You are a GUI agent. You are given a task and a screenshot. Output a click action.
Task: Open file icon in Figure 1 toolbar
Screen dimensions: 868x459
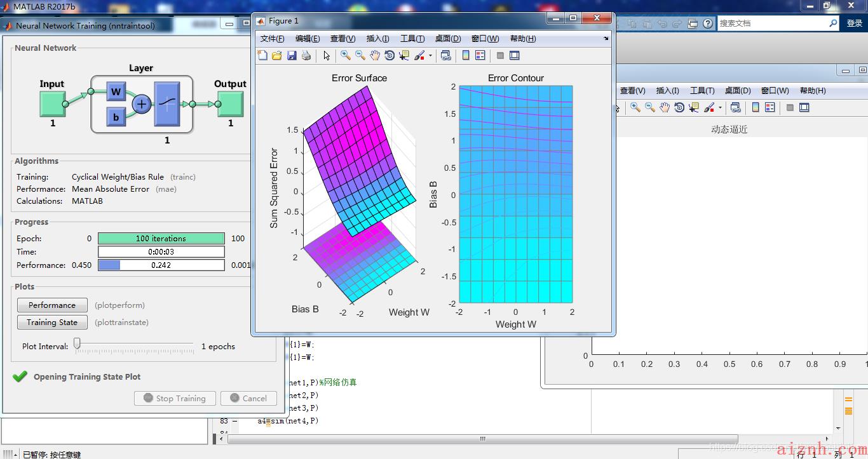tap(277, 56)
